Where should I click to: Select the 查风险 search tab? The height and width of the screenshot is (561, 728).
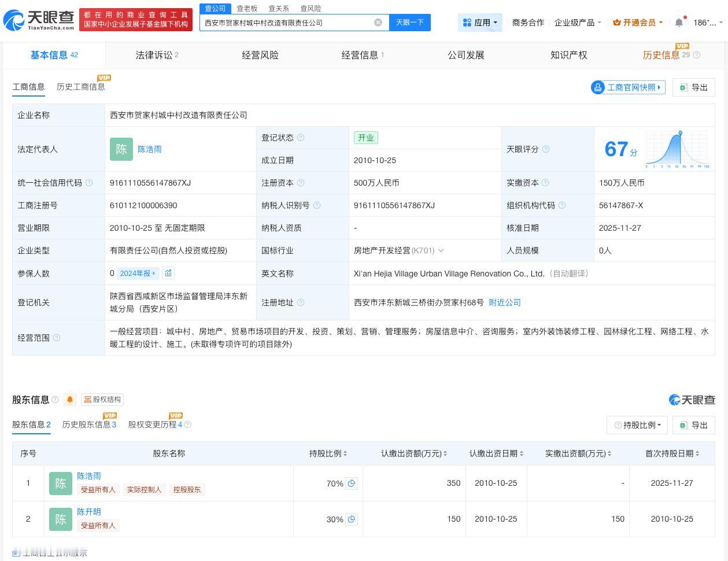tap(311, 8)
